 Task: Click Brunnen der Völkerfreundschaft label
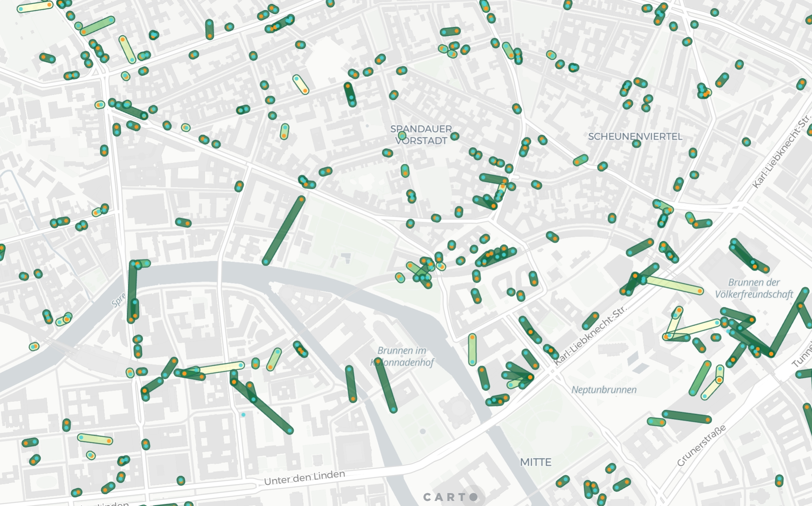(754, 288)
